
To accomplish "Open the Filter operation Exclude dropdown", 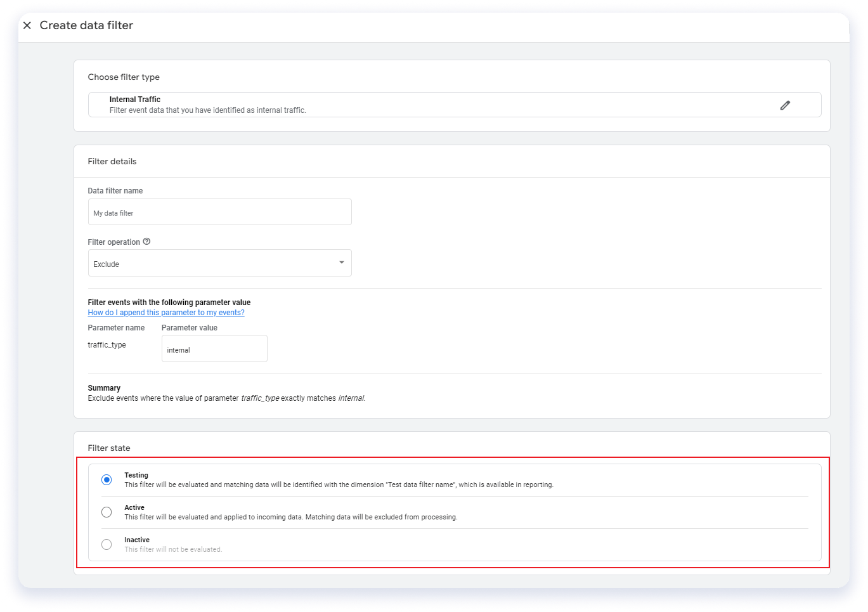I will coord(219,263).
